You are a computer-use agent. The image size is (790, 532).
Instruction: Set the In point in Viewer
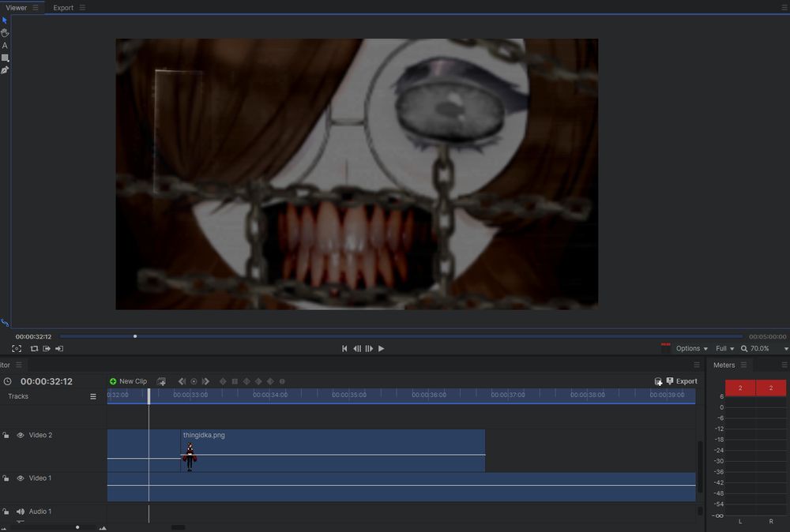click(47, 348)
